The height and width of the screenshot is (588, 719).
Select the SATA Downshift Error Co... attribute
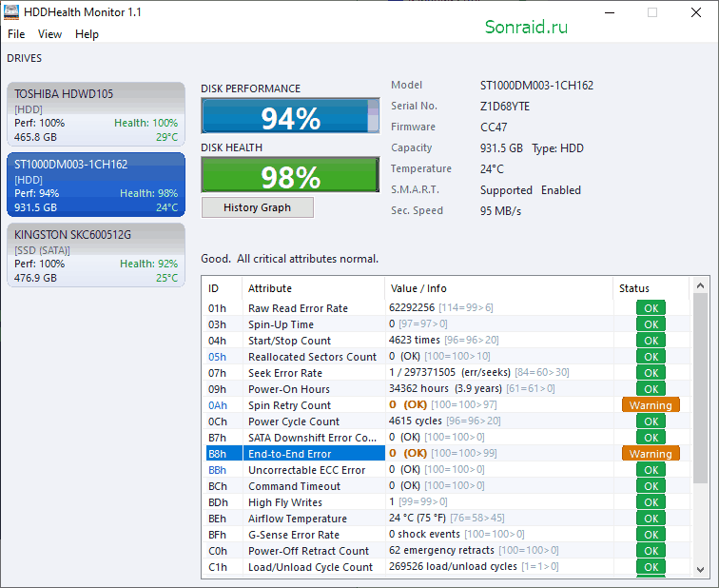point(447,438)
